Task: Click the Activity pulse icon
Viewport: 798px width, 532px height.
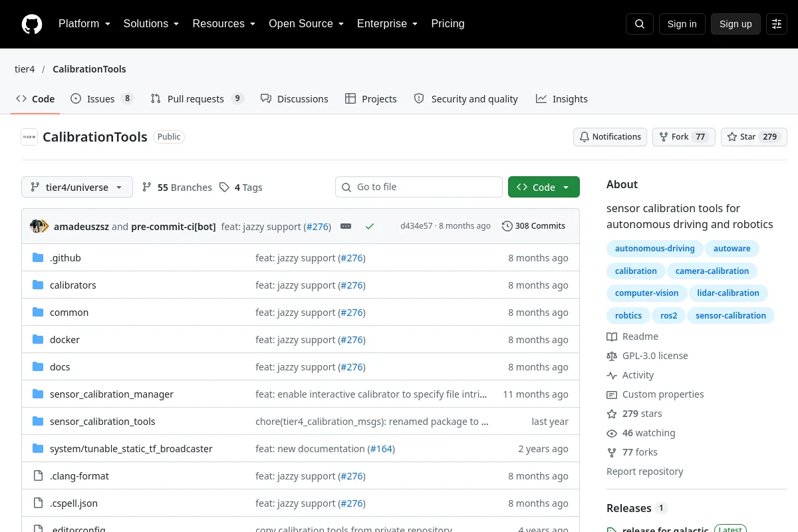Action: point(612,375)
